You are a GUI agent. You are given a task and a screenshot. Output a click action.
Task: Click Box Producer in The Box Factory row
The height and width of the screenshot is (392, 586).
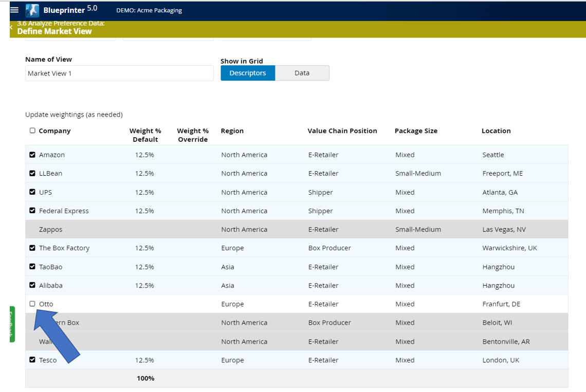pos(329,248)
